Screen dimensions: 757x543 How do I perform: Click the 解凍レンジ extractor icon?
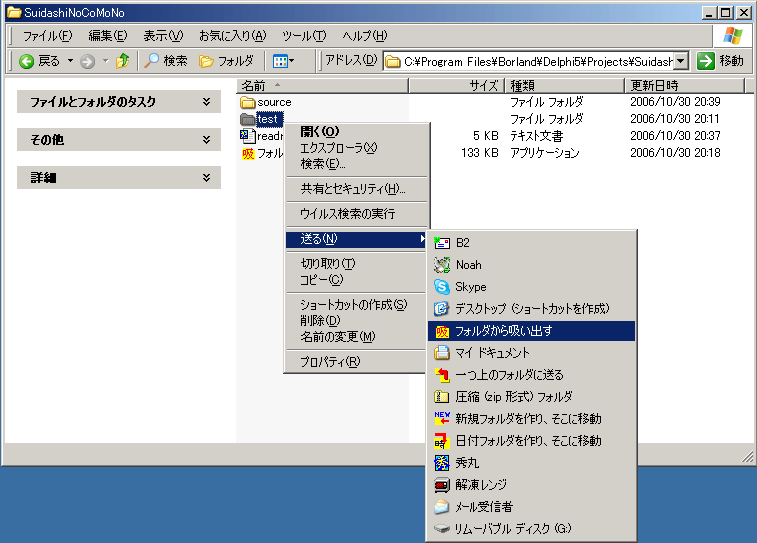[442, 485]
